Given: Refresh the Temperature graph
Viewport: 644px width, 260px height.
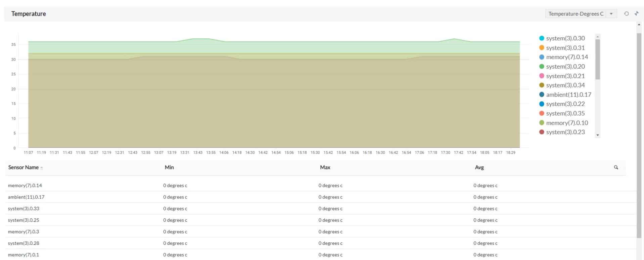Looking at the screenshot, I should coord(626,14).
